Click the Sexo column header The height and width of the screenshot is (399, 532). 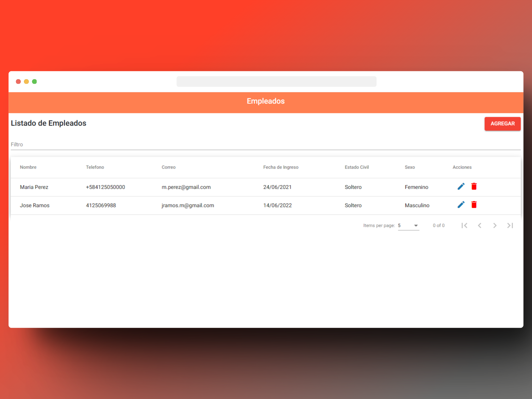point(410,167)
